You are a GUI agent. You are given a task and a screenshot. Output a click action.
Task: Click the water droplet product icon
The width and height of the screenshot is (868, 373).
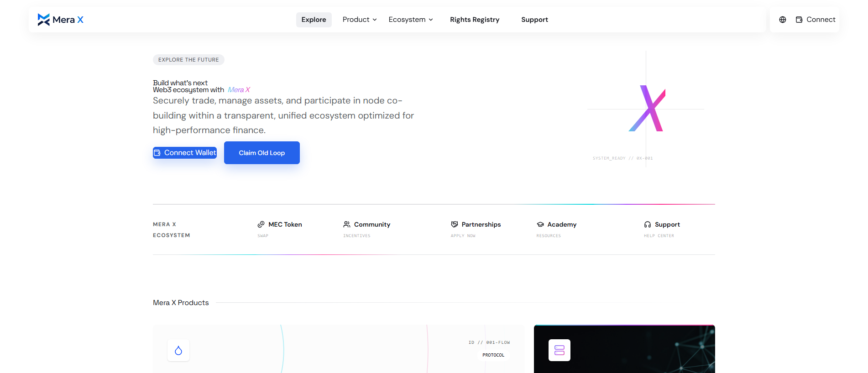[x=178, y=350]
